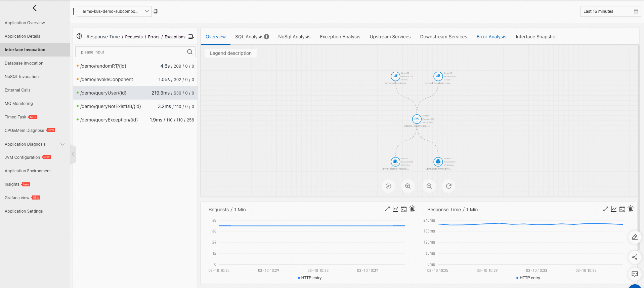Screen dimensions: 644x288
Task: Click the Legend description button
Action: tap(231, 53)
